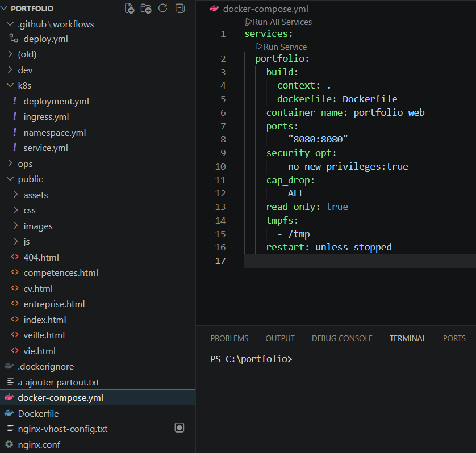Expand the dev folder
Screen dimensions: 476x453
click(10, 70)
